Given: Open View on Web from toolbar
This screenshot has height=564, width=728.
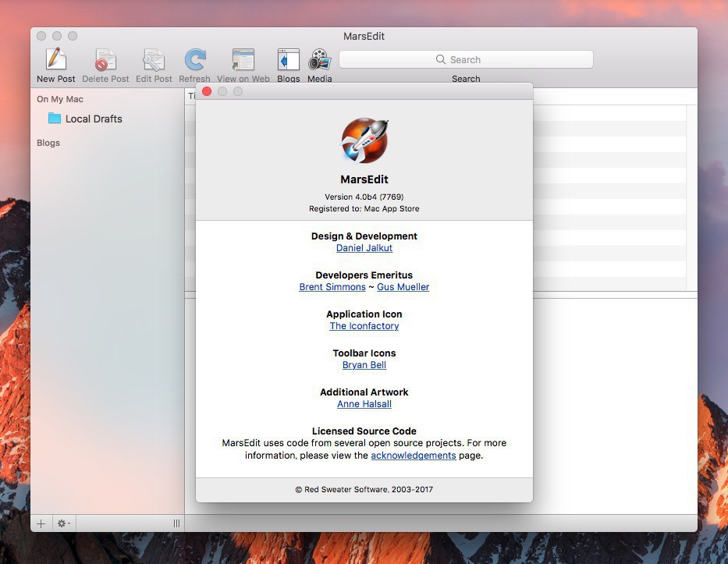Looking at the screenshot, I should point(243,60).
